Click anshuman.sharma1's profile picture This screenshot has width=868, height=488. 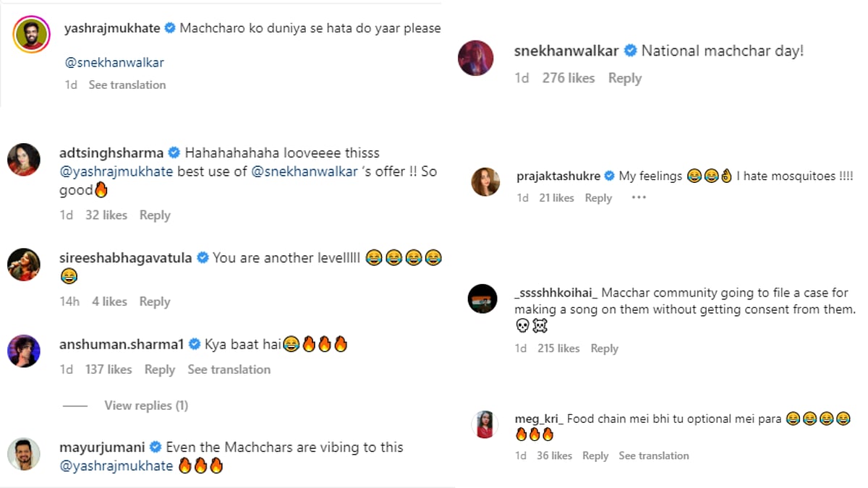(23, 351)
